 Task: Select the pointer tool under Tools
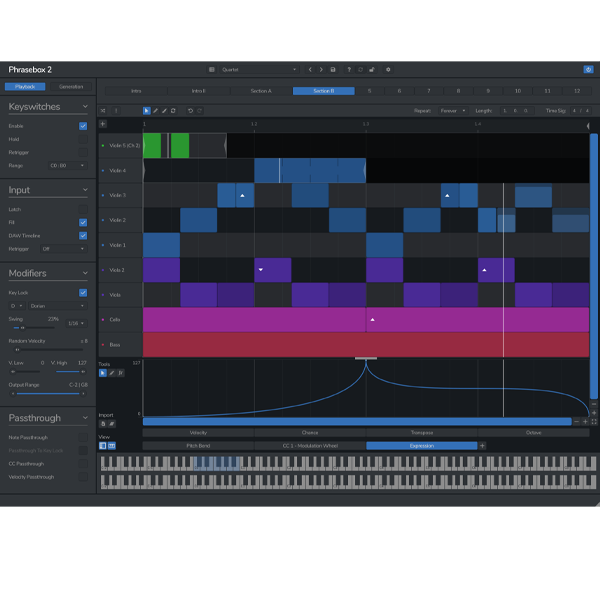click(103, 373)
